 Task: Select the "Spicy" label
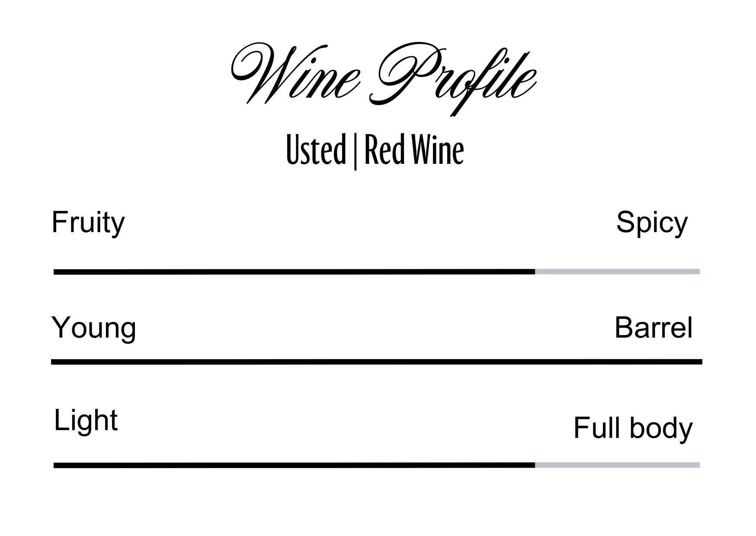(x=651, y=223)
